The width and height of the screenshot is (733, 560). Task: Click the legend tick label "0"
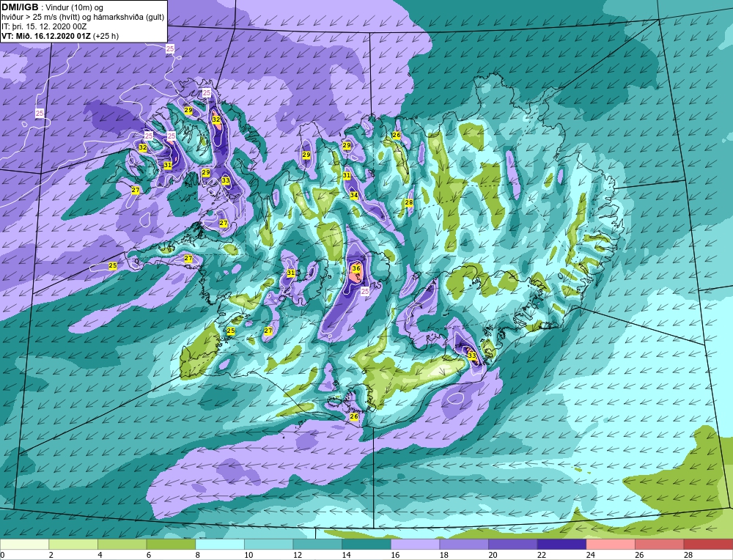(2, 555)
